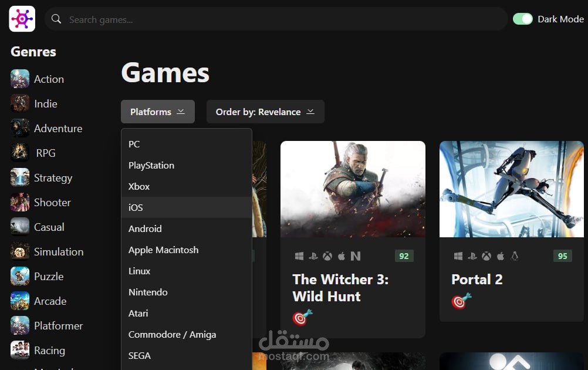Click The Witcher 3: Wild Hunt title
This screenshot has width=588, height=370.
(340, 288)
